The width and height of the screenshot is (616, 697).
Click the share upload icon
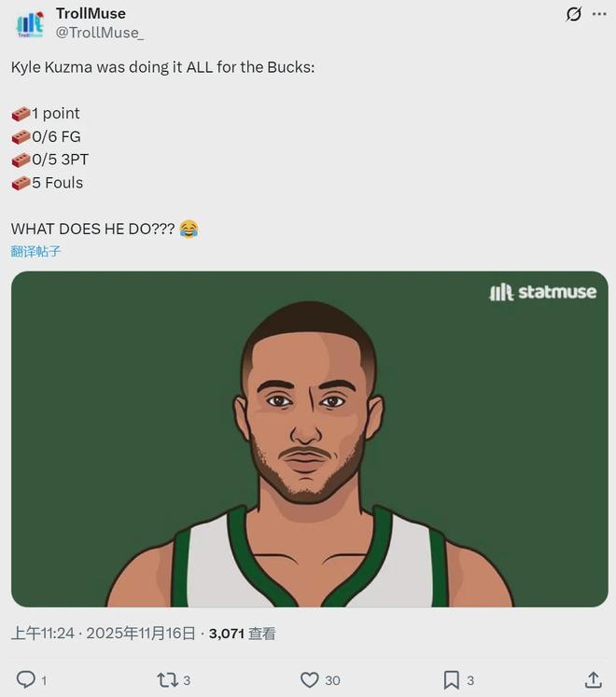pos(593,679)
